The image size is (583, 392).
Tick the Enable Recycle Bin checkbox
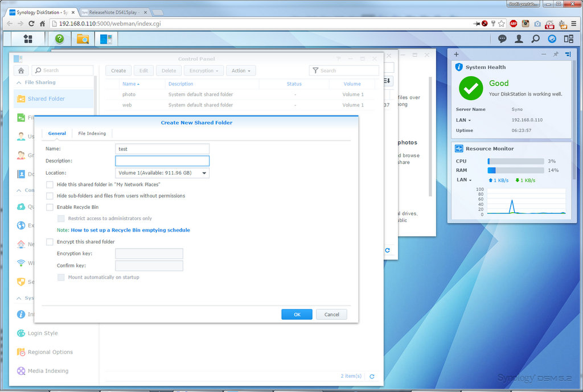[50, 207]
